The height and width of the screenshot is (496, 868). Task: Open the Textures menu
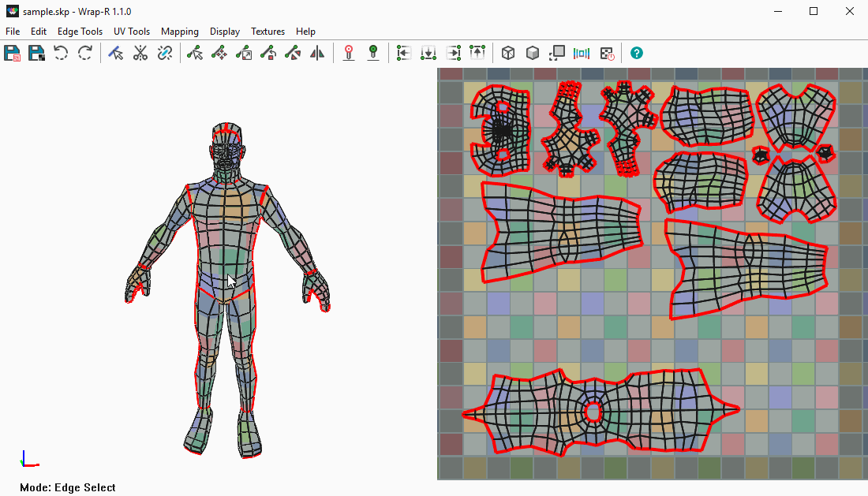click(268, 32)
